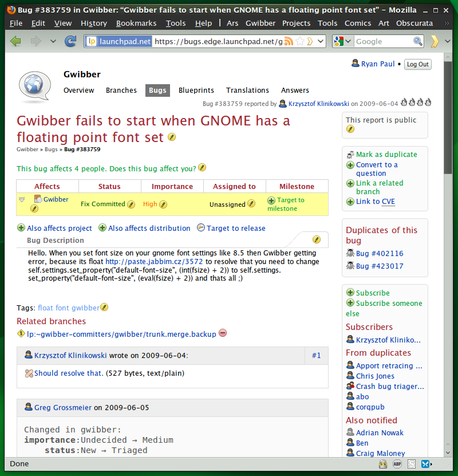
Task: Reload the page with the refresh icon
Action: (70, 41)
